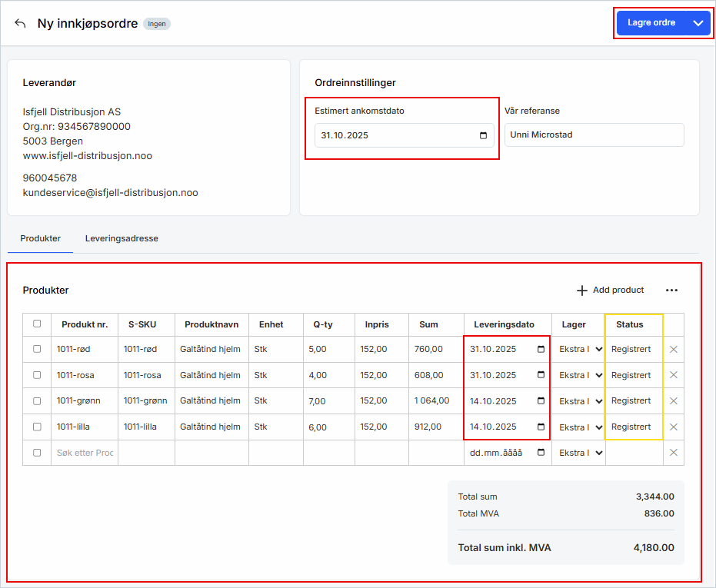Expand the Lagre ordre dropdown arrow
Image resolution: width=716 pixels, height=588 pixels.
click(698, 23)
